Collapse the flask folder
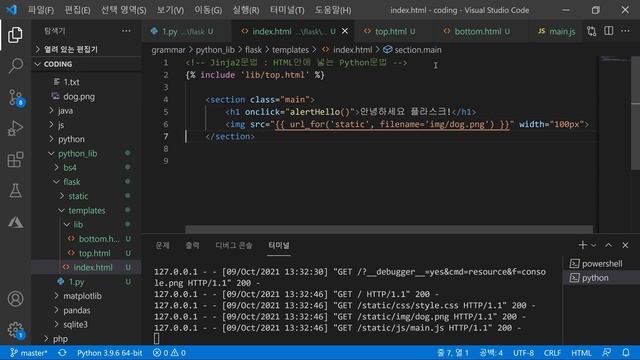Viewport: 640px width, 360px height. point(72,182)
